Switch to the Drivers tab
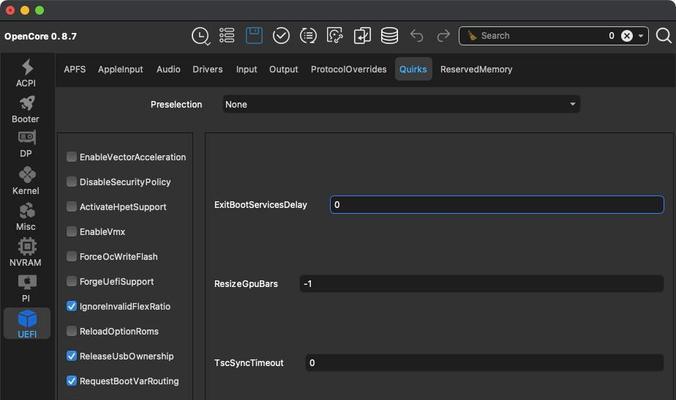676x400 pixels. point(207,69)
